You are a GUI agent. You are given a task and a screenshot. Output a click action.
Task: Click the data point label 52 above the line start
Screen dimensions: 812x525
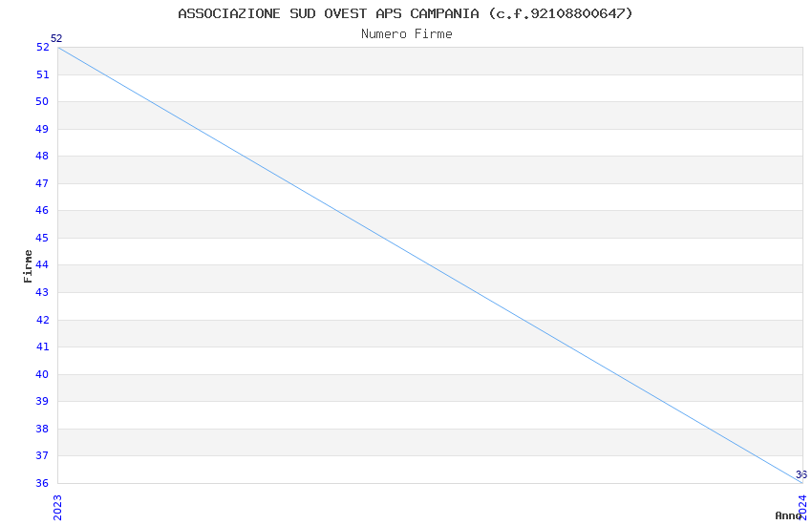point(56,38)
